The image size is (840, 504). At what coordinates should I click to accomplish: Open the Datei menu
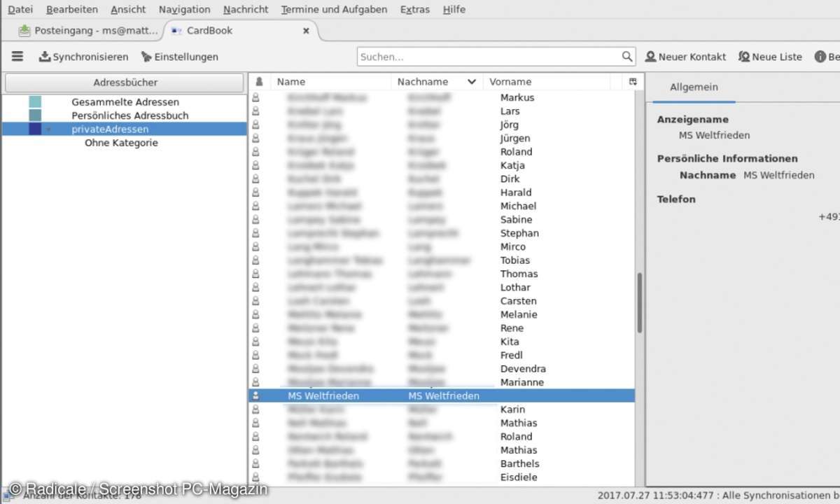[x=20, y=9]
